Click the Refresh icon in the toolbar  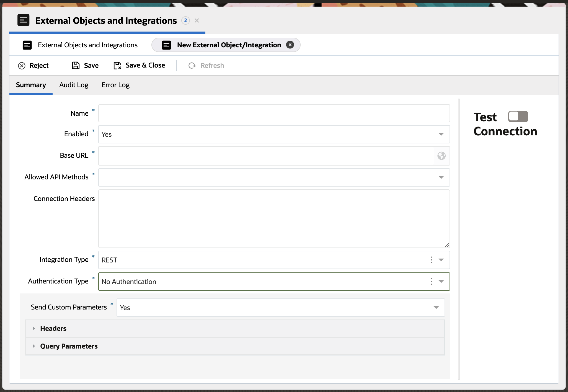tap(192, 65)
